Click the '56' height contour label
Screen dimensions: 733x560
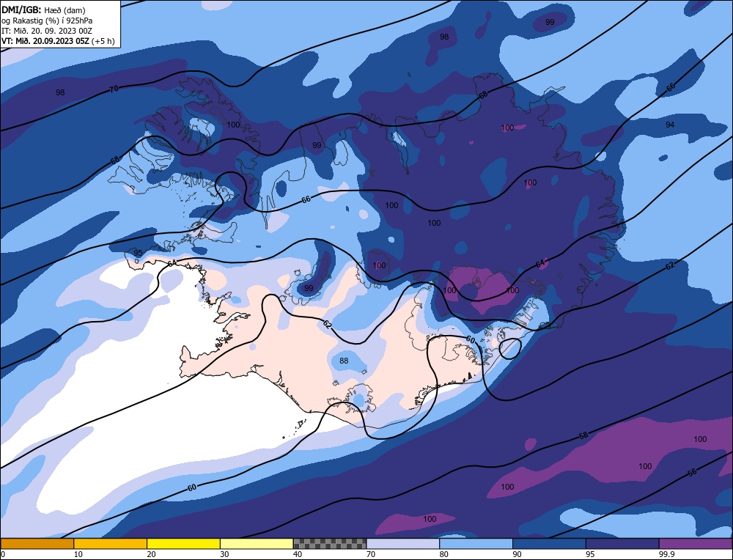point(693,473)
